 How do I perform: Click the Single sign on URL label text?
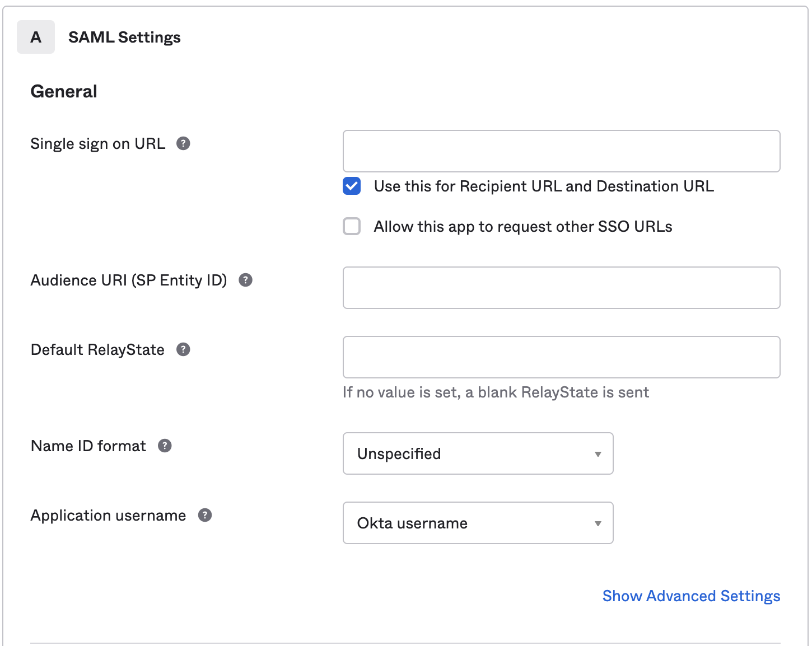98,144
